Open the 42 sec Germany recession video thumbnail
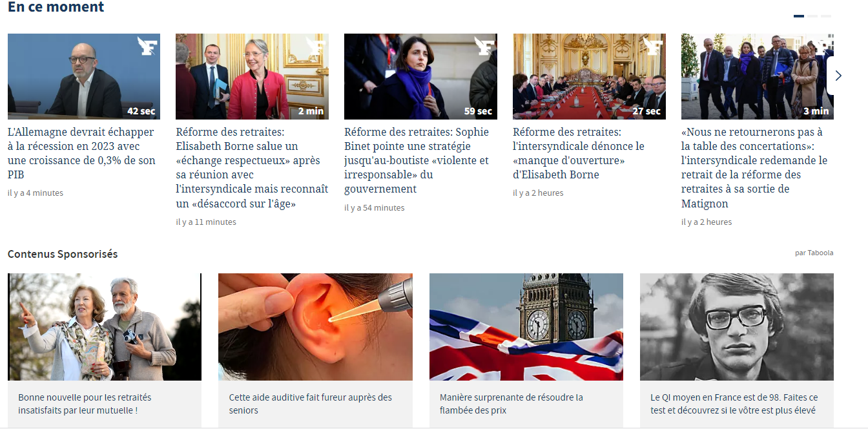Viewport: 868px width, 431px height. click(84, 76)
